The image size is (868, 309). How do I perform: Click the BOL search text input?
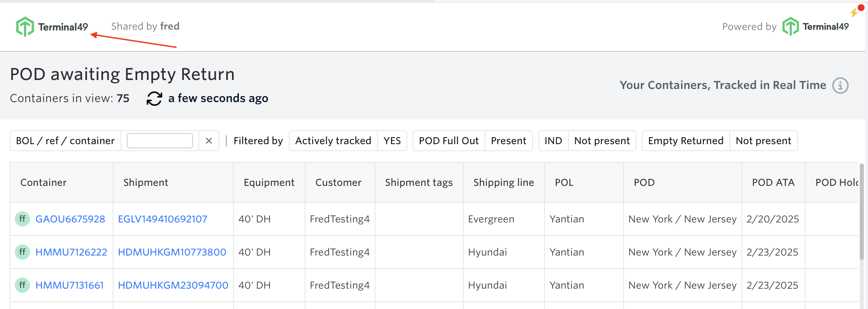coord(160,141)
